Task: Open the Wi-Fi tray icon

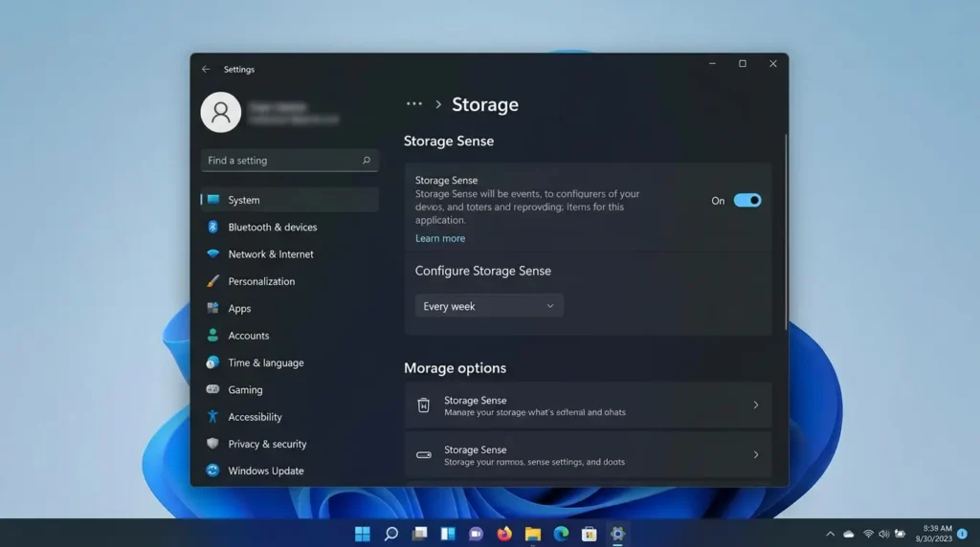Action: [x=868, y=534]
